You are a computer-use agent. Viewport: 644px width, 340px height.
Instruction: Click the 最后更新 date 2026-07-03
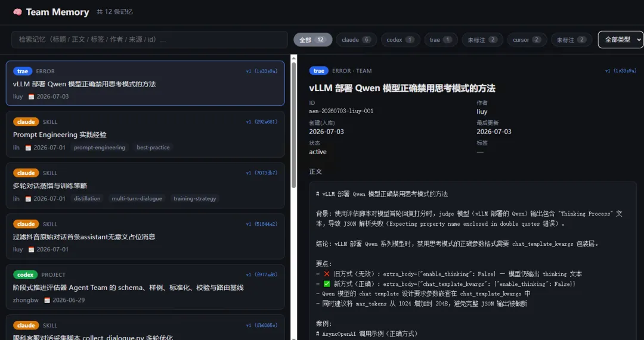494,132
